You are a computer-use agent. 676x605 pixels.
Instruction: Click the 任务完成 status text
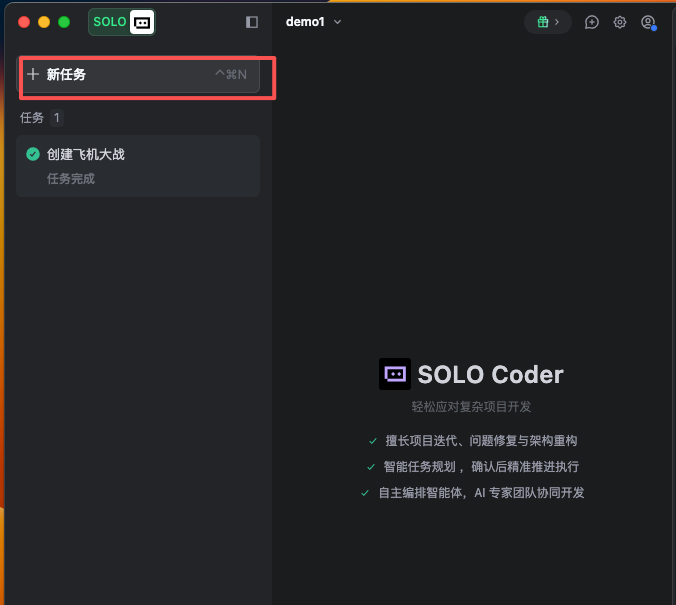[x=71, y=179]
